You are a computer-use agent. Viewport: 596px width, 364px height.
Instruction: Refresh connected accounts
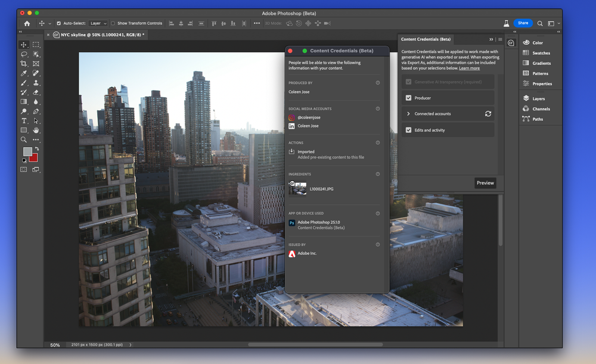(x=488, y=114)
